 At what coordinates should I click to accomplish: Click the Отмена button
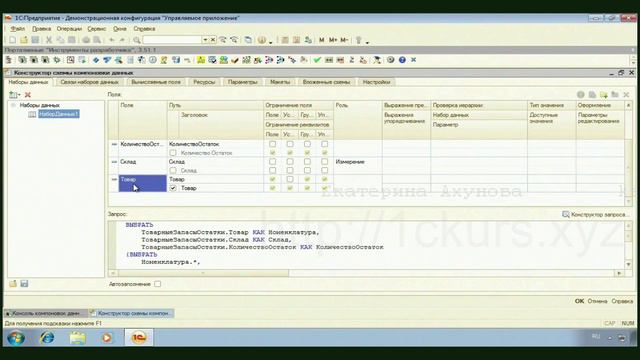[598, 301]
